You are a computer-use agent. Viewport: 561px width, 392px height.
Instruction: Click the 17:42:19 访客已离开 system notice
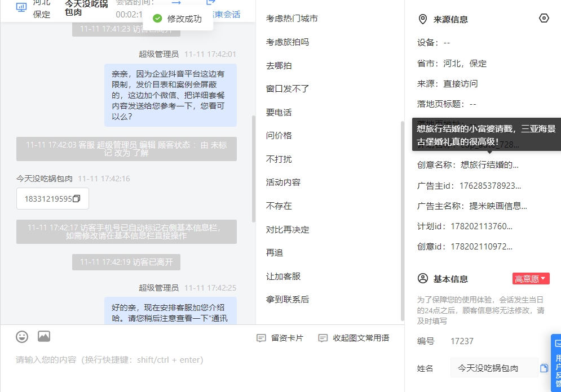coord(126,262)
